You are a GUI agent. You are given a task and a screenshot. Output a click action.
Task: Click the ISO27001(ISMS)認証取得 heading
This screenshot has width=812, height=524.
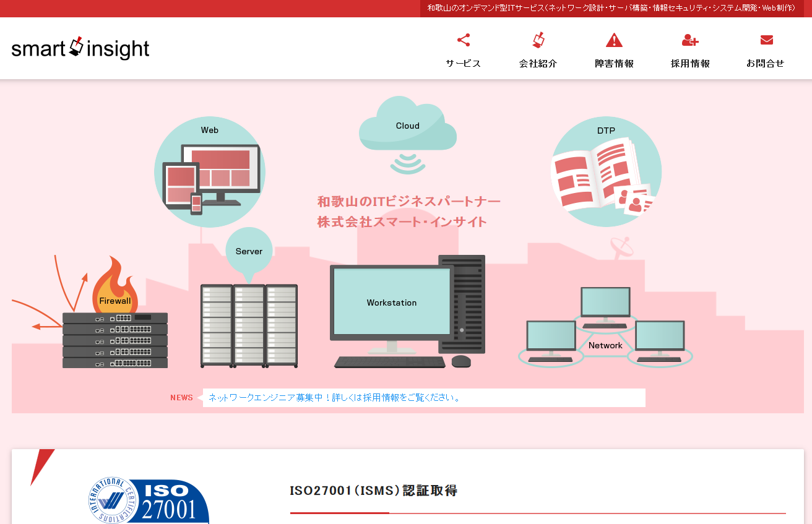click(374, 491)
